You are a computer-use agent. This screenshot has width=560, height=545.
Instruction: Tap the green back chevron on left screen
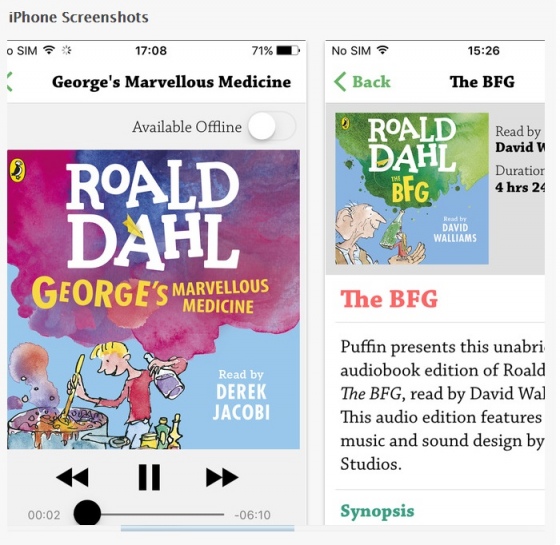9,82
